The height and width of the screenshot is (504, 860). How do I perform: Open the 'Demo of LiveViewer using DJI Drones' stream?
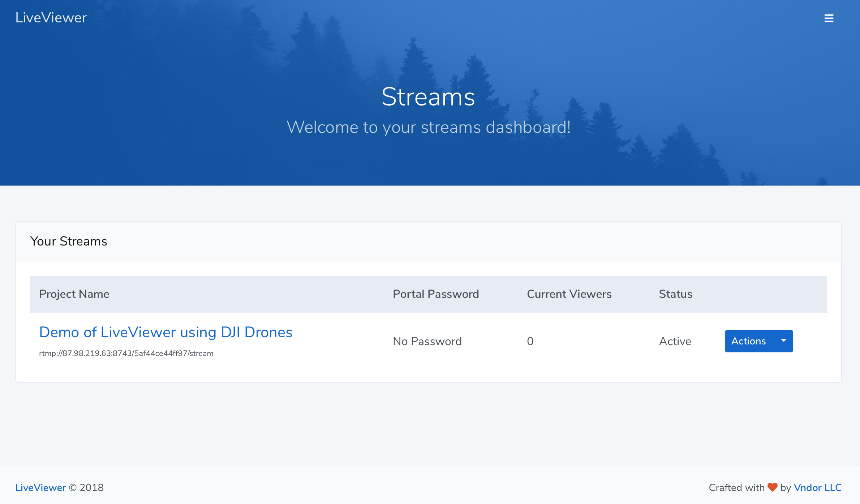pos(165,332)
